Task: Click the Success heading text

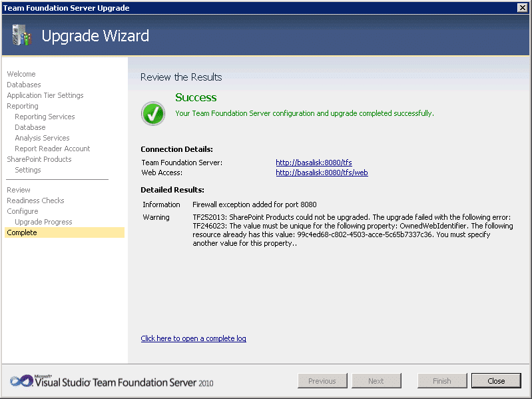Action: (196, 98)
